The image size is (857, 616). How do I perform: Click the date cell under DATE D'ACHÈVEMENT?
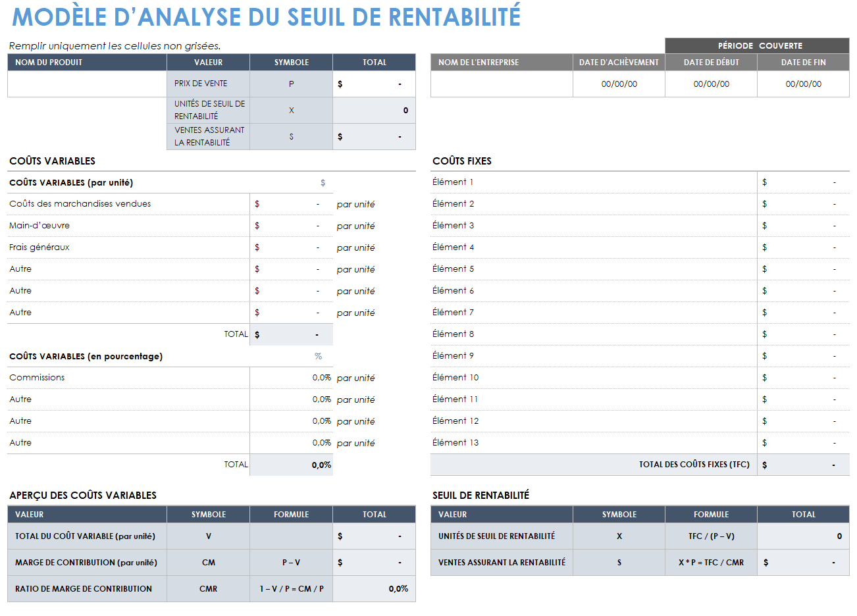click(619, 84)
